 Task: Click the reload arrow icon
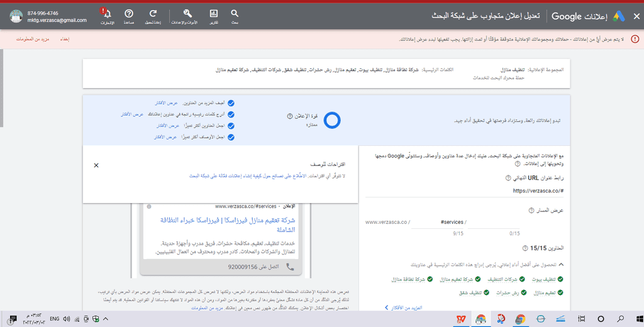click(x=153, y=14)
